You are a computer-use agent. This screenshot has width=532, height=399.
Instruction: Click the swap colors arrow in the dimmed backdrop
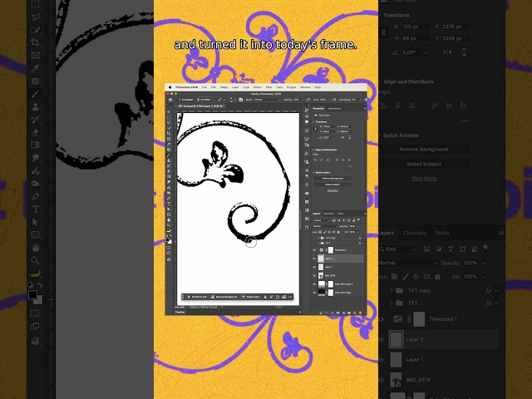[40, 284]
